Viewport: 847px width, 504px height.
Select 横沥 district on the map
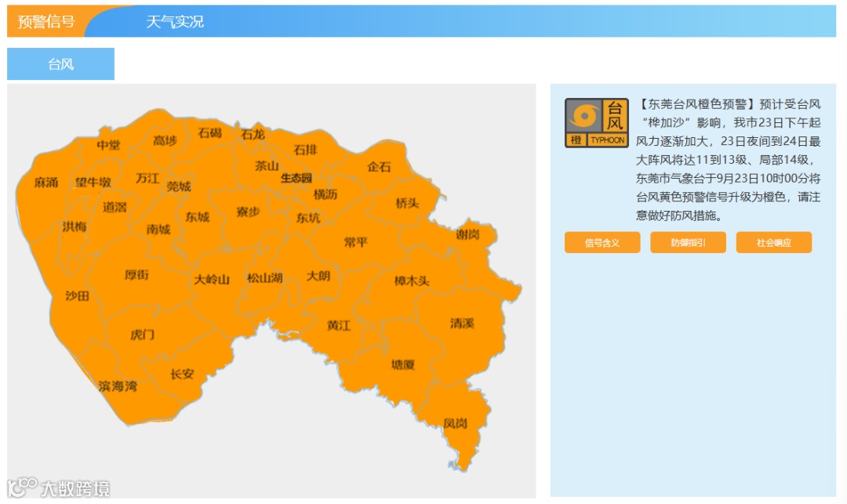tap(325, 194)
